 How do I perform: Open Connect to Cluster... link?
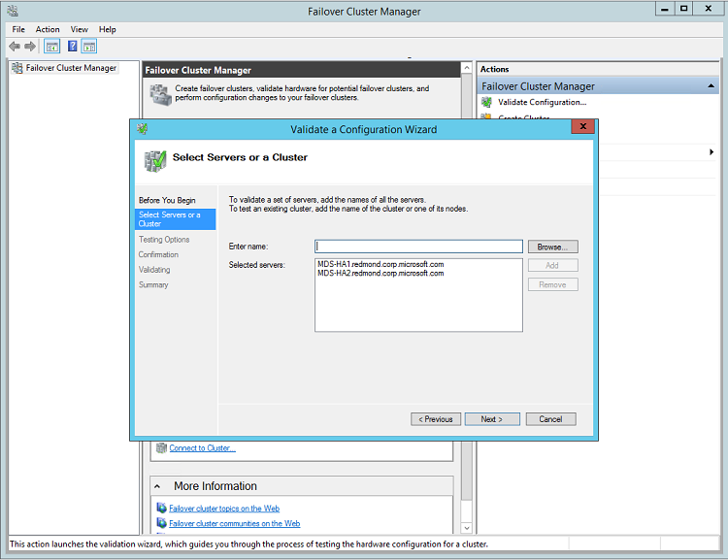tap(203, 448)
